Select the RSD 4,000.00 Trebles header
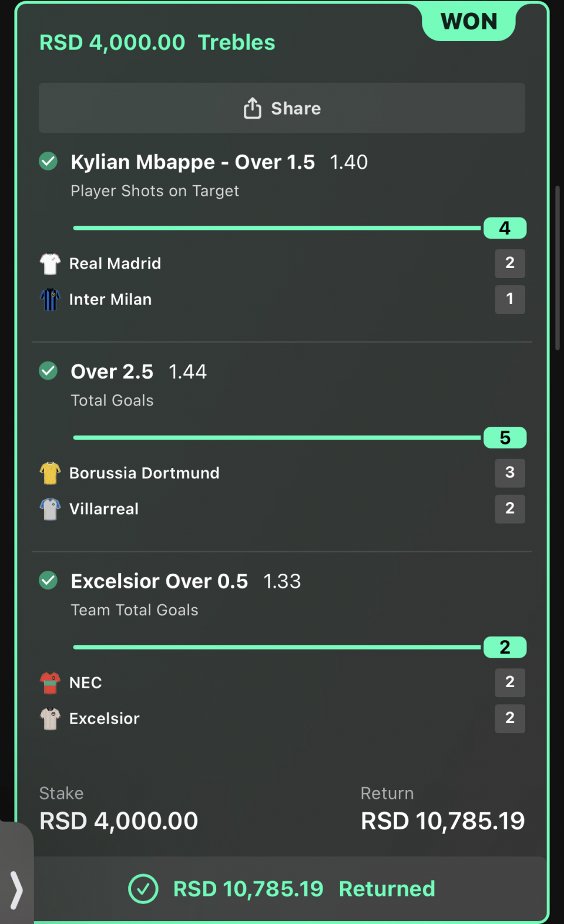 157,42
